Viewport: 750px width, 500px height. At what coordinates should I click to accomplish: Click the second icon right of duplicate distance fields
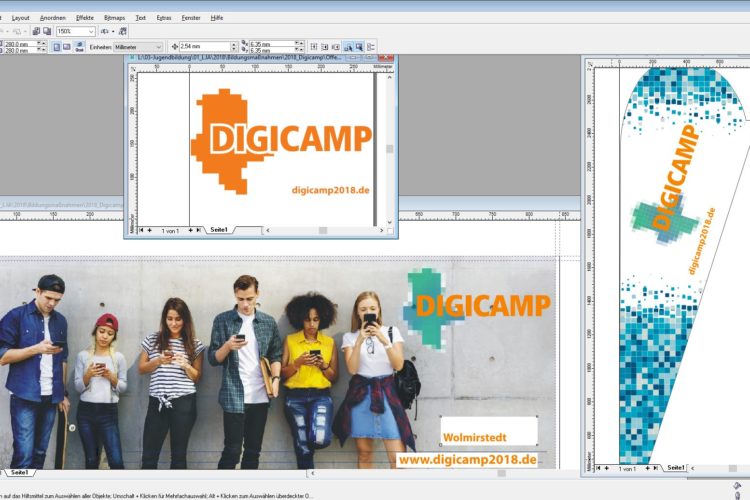(325, 47)
